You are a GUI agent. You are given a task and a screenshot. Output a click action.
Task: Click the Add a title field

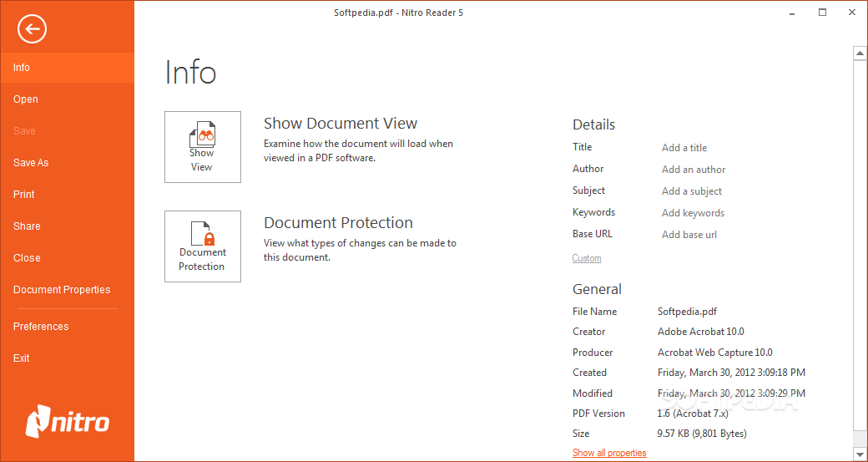(684, 148)
